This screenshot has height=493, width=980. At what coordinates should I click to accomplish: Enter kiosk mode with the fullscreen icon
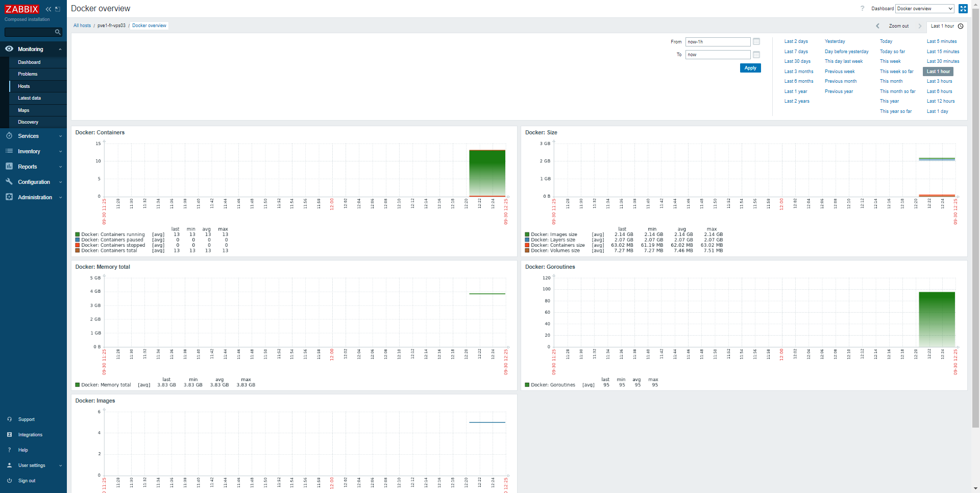coord(964,9)
